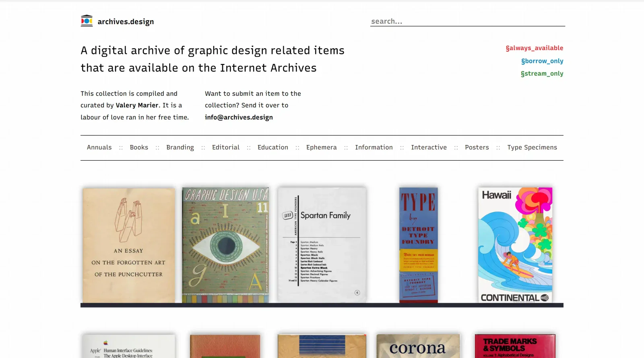644x358 pixels.
Task: Select the Information category
Action: coord(374,147)
